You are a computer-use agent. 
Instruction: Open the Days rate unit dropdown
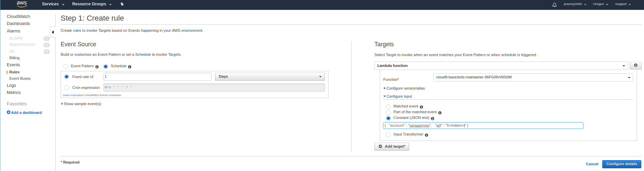tap(270, 77)
